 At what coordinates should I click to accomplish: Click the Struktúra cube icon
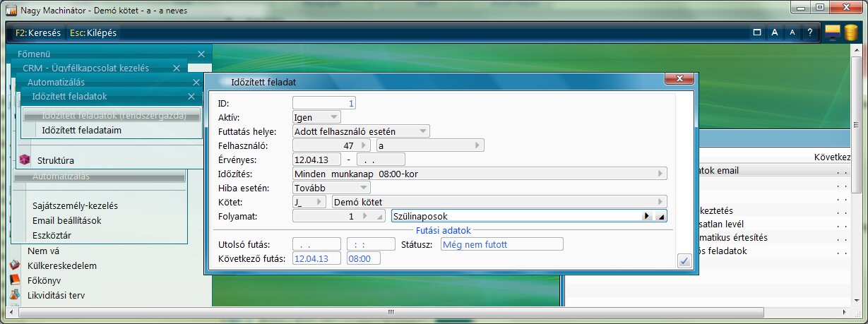click(x=25, y=160)
